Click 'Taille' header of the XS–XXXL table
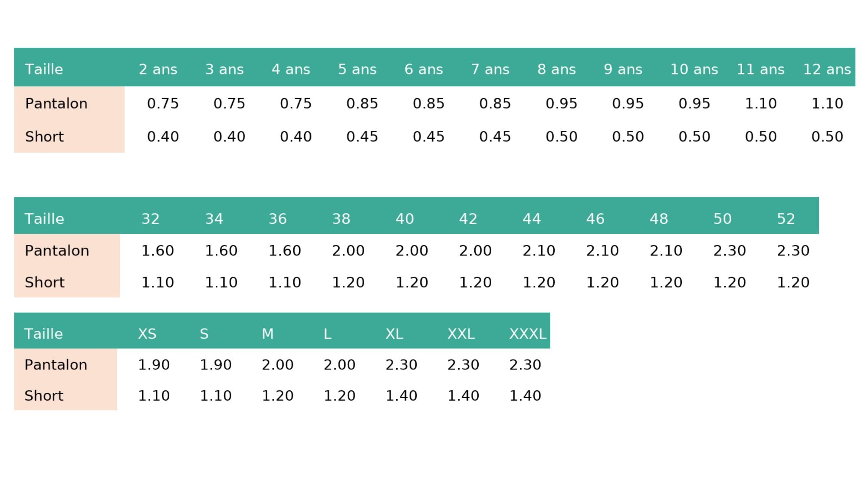This screenshot has width=868, height=477. [x=43, y=334]
